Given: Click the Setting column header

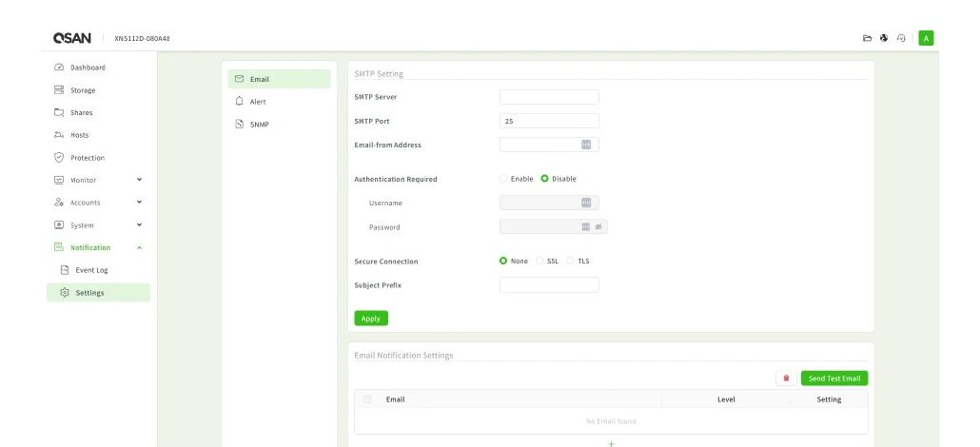Looking at the screenshot, I should pyautogui.click(x=829, y=399).
